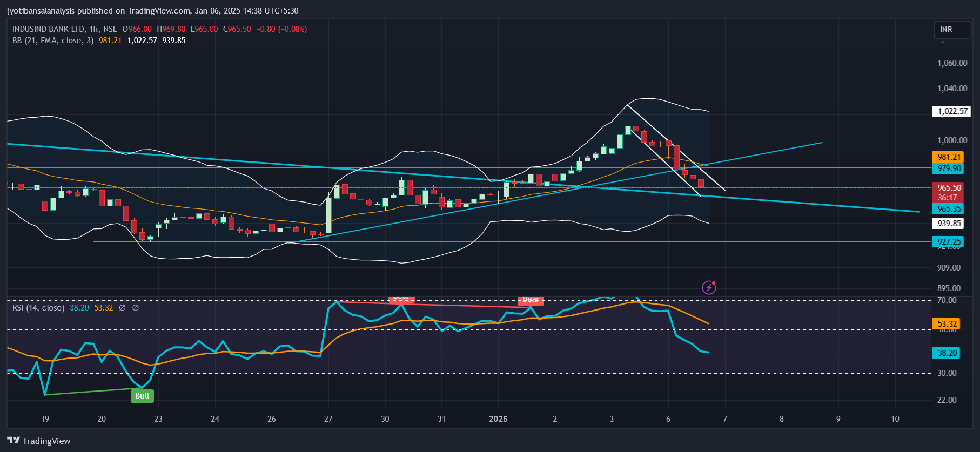
Task: Click the cyan 38.20 label on the RSI axis
Action: pyautogui.click(x=946, y=353)
